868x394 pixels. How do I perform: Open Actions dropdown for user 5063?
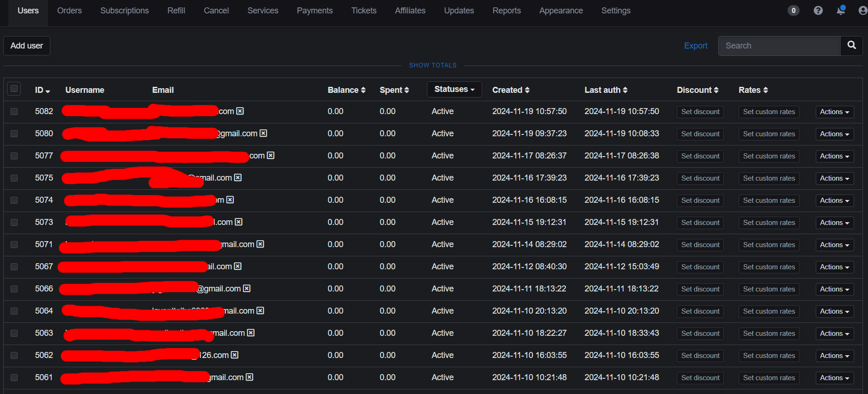pos(834,333)
